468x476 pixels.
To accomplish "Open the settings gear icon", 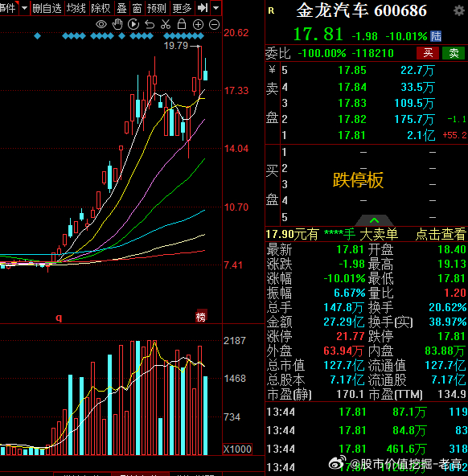I will pos(458,11).
